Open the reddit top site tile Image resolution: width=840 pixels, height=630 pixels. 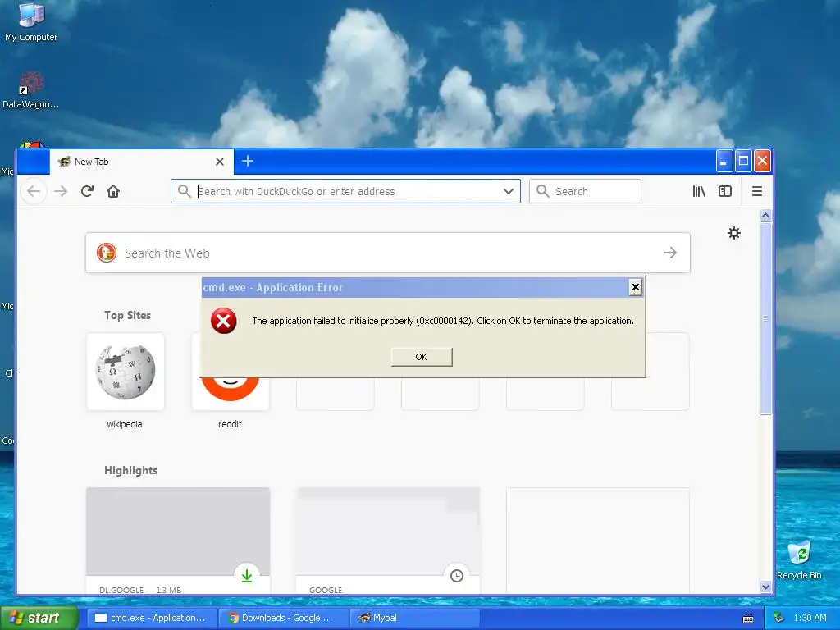(x=231, y=393)
